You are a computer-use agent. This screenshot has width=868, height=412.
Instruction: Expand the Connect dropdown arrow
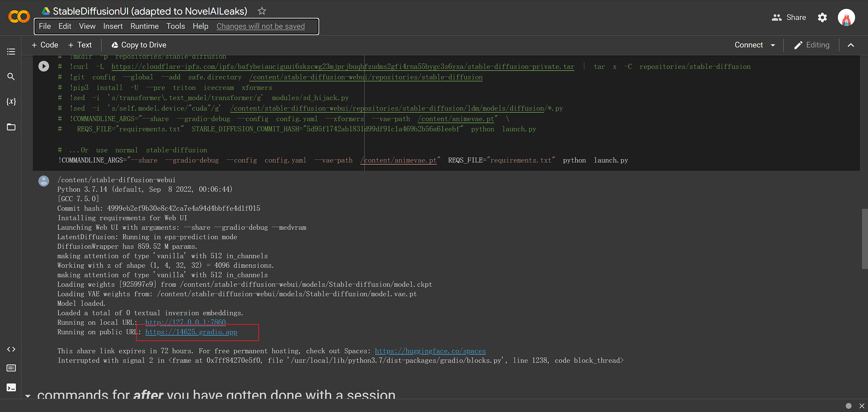coord(773,45)
